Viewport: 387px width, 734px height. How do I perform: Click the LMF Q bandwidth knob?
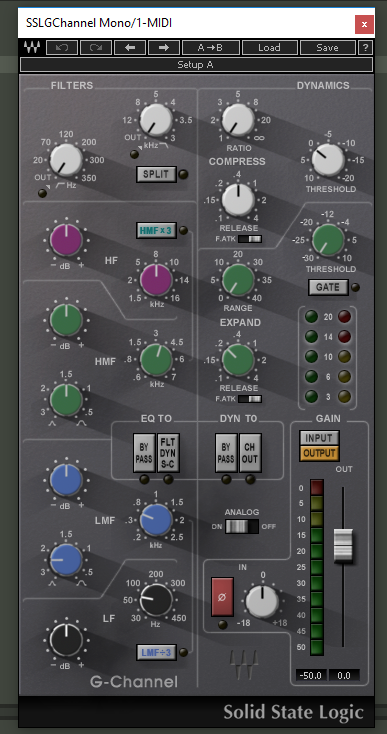[66, 560]
